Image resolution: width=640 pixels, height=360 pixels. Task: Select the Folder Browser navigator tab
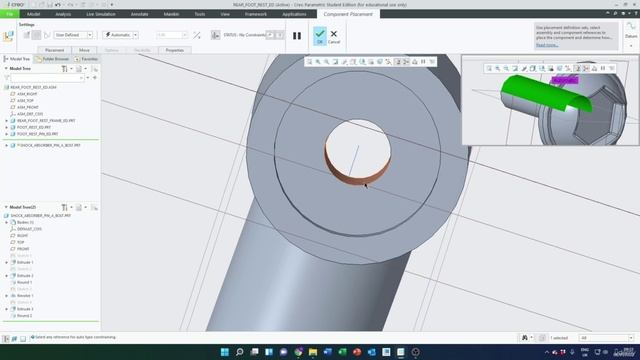pos(52,59)
